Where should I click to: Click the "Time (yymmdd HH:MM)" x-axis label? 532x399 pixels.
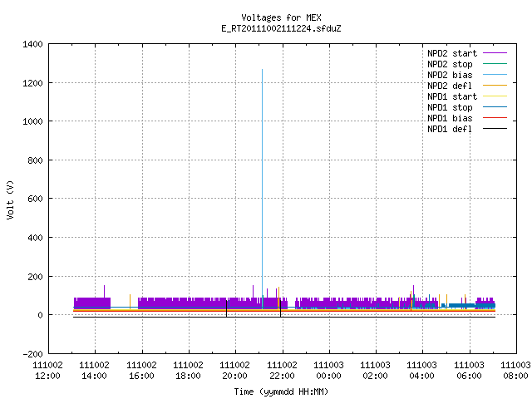(x=281, y=392)
